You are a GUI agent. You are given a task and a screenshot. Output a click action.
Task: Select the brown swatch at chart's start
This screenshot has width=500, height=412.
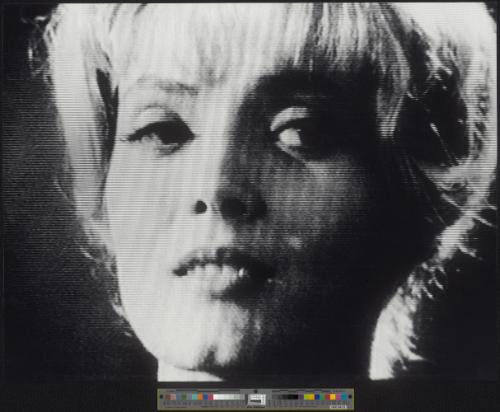pos(167,397)
